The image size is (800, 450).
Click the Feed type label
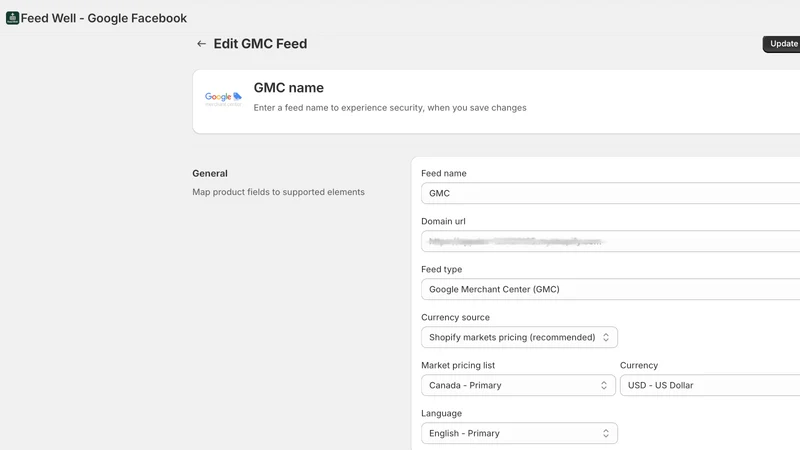(441, 269)
